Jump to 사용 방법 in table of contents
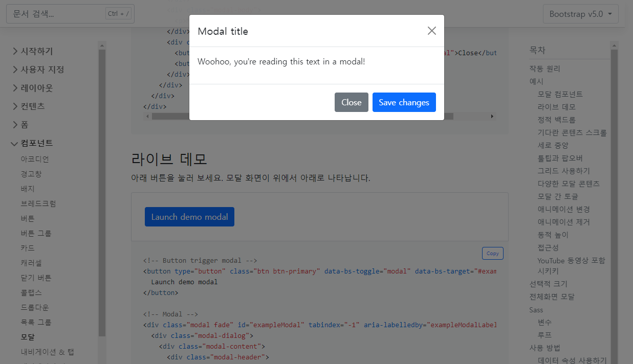633x364 pixels. [545, 348]
